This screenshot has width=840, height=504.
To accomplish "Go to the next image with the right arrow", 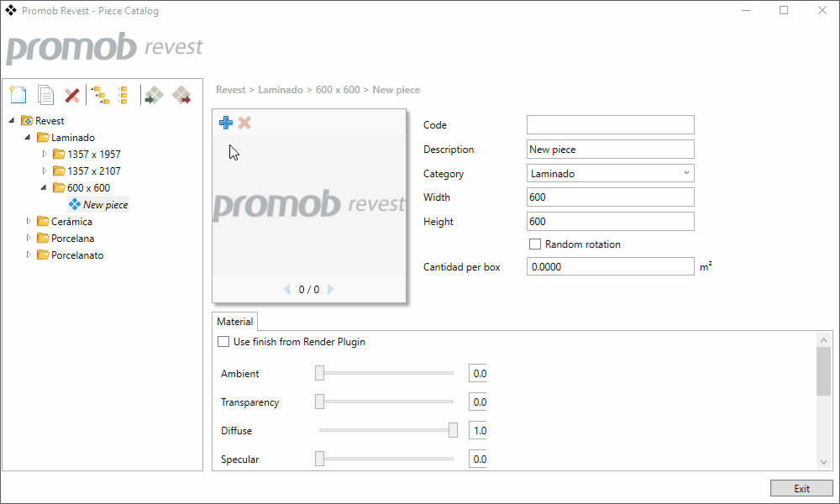I will (330, 289).
